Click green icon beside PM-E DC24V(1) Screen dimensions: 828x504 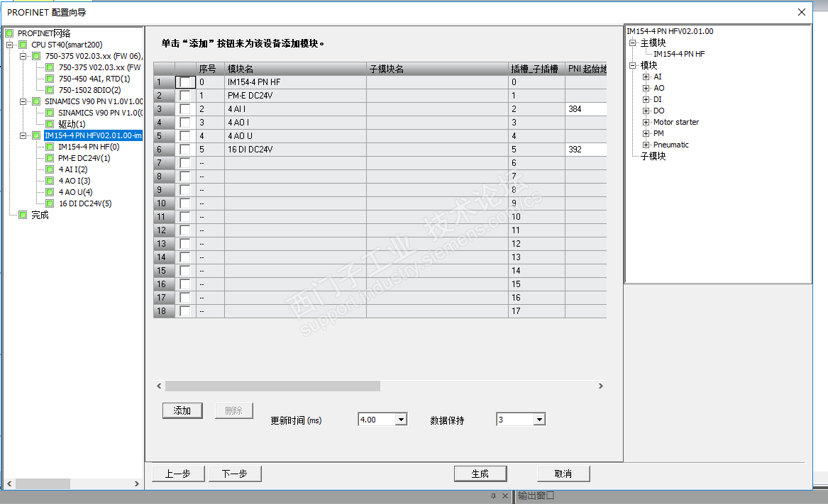tap(50, 158)
